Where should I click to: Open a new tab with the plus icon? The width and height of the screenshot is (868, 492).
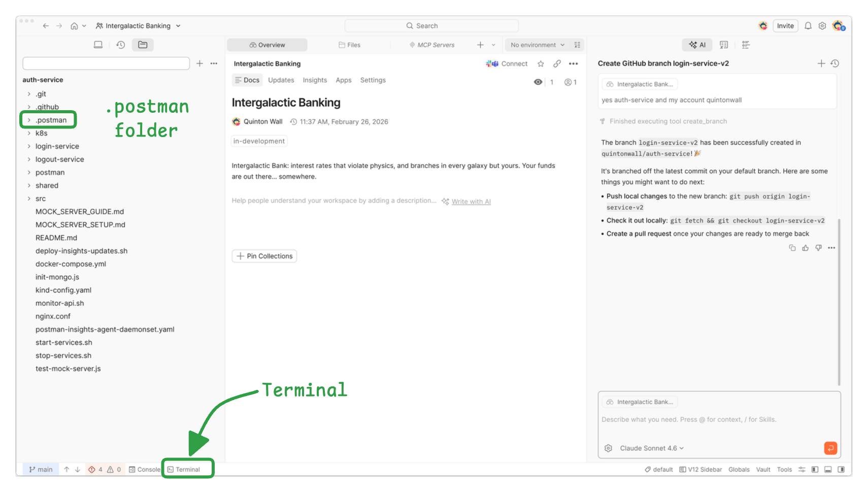480,45
